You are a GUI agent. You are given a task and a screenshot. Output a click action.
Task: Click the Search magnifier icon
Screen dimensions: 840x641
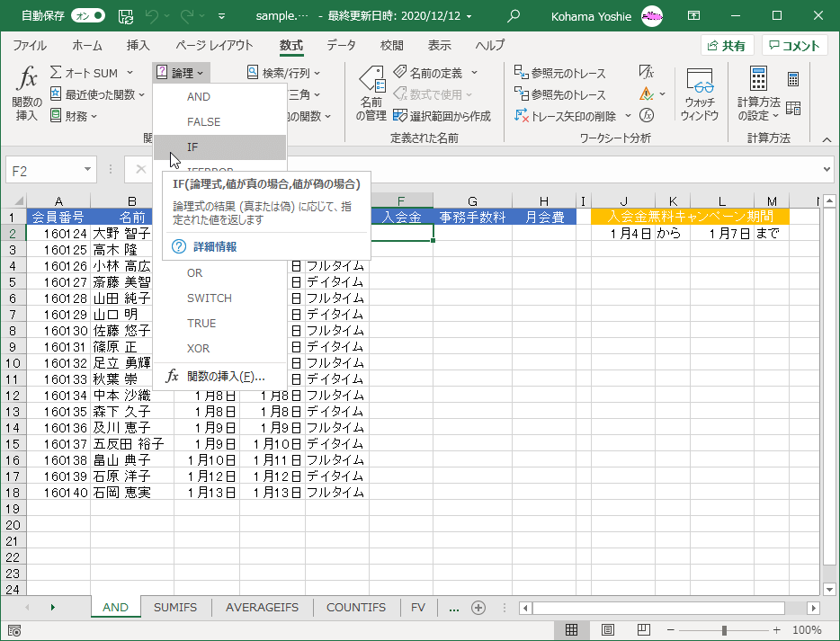click(514, 16)
